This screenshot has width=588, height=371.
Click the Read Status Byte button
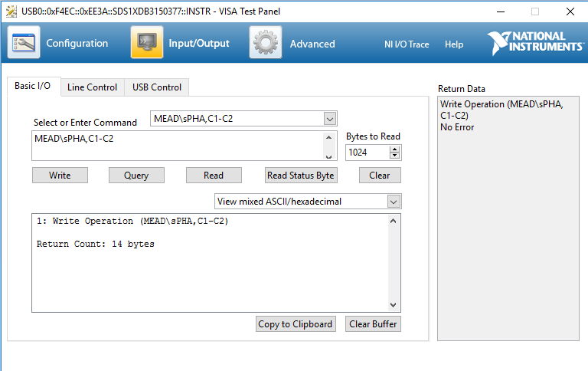point(300,176)
